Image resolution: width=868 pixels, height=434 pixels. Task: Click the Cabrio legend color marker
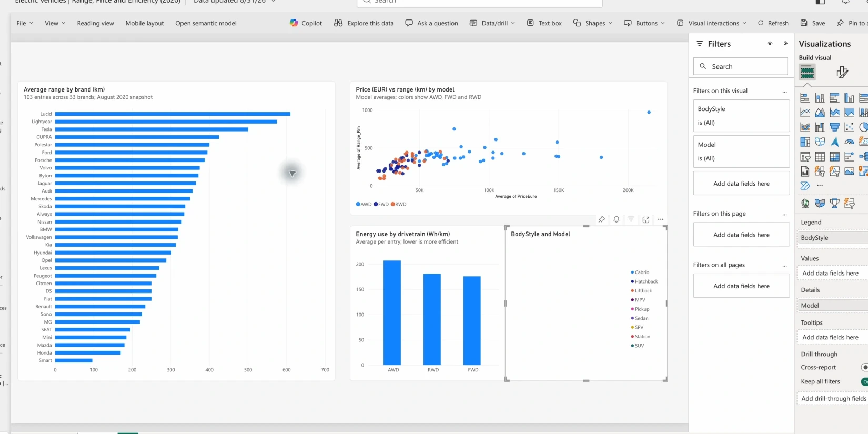(x=632, y=272)
